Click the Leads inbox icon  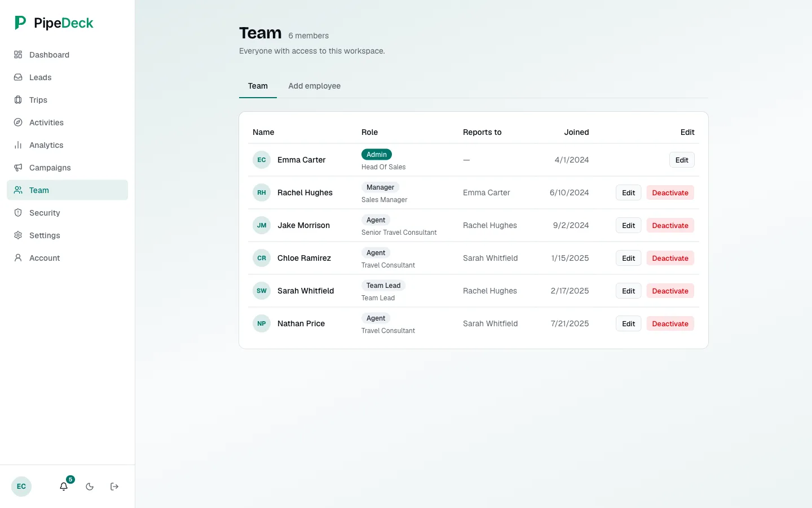[18, 77]
